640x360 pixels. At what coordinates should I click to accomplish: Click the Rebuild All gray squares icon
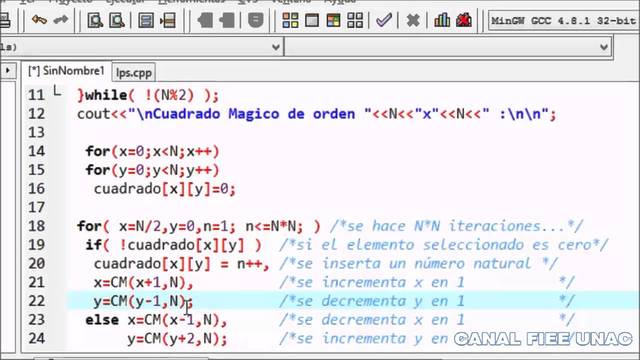click(x=355, y=20)
